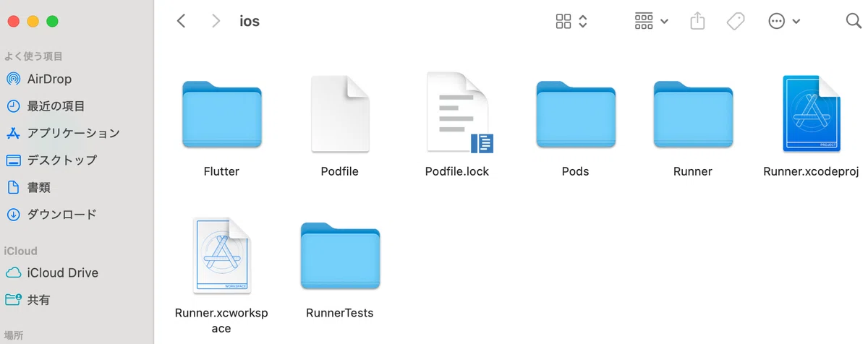Close the Finder window with red button
Viewport: 868px width, 344px height.
coord(14,21)
